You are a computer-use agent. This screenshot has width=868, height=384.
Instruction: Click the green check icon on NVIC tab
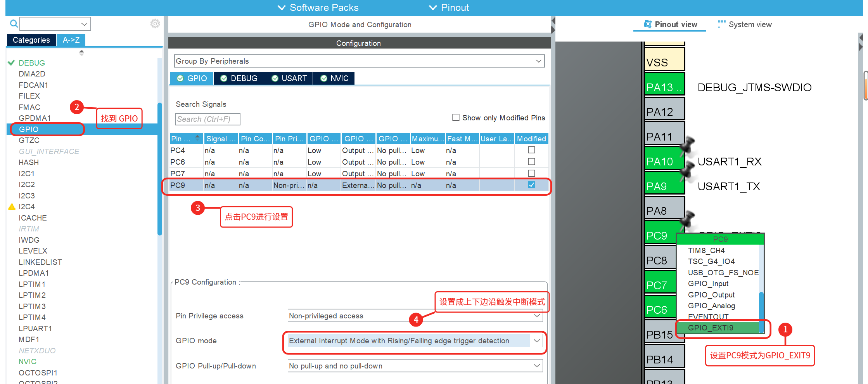click(x=324, y=78)
